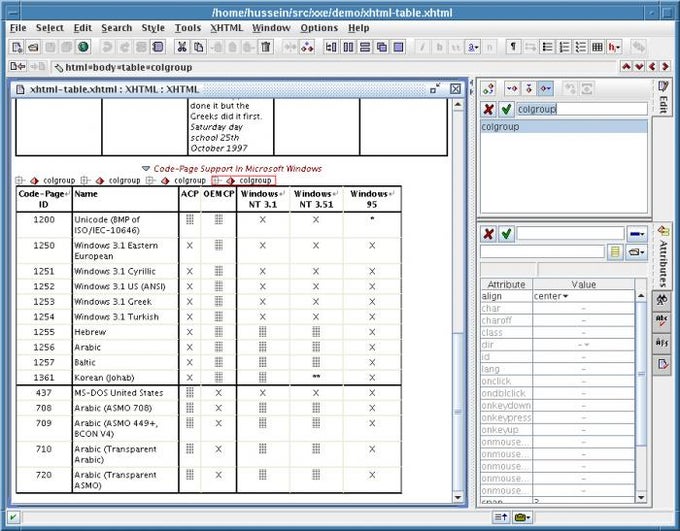Expand the second colgroup element
The width and height of the screenshot is (680, 531).
point(85,180)
